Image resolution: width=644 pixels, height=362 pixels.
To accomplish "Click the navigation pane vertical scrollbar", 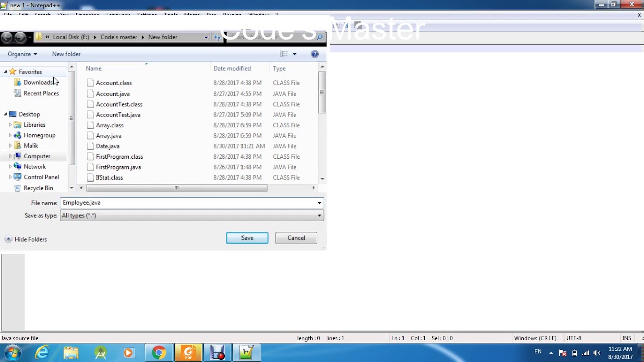I will pyautogui.click(x=72, y=118).
